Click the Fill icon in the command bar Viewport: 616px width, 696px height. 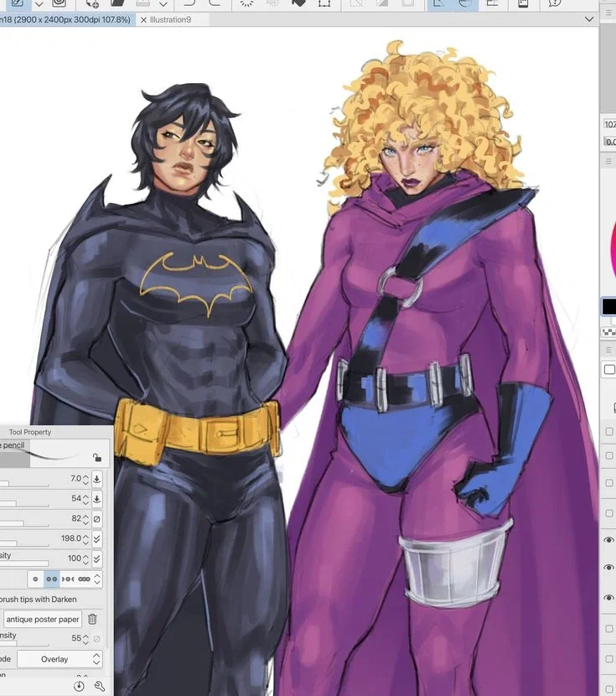[x=299, y=3]
